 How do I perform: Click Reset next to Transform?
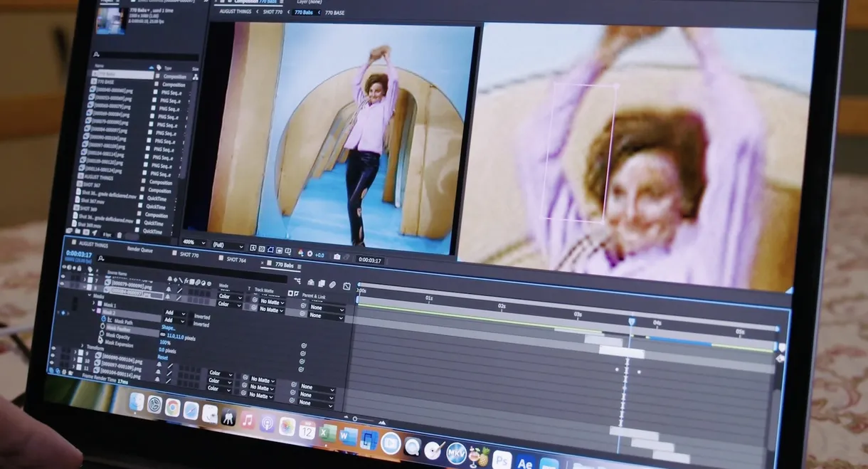[x=163, y=357]
